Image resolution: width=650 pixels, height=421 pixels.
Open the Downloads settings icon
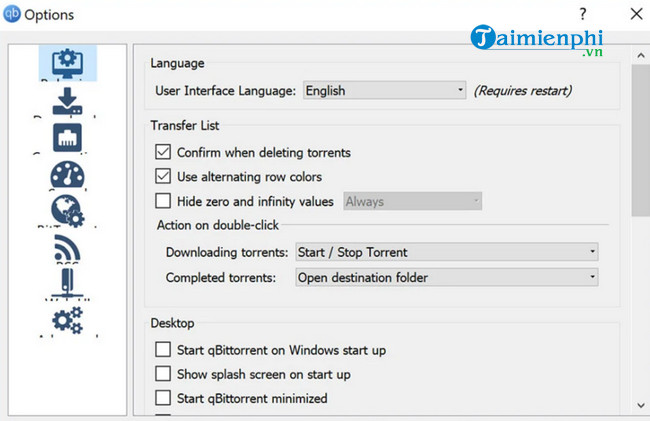coord(67,101)
